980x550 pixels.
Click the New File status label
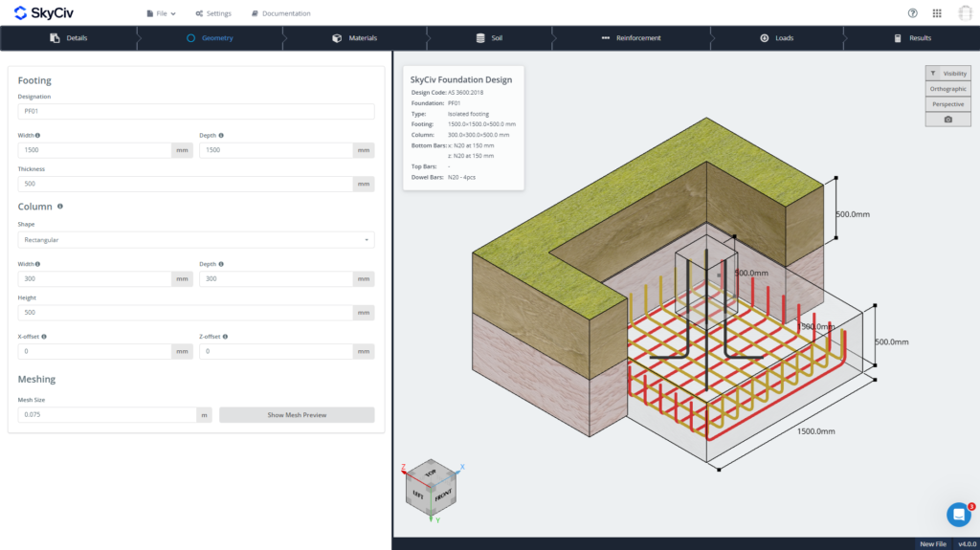pyautogui.click(x=932, y=543)
